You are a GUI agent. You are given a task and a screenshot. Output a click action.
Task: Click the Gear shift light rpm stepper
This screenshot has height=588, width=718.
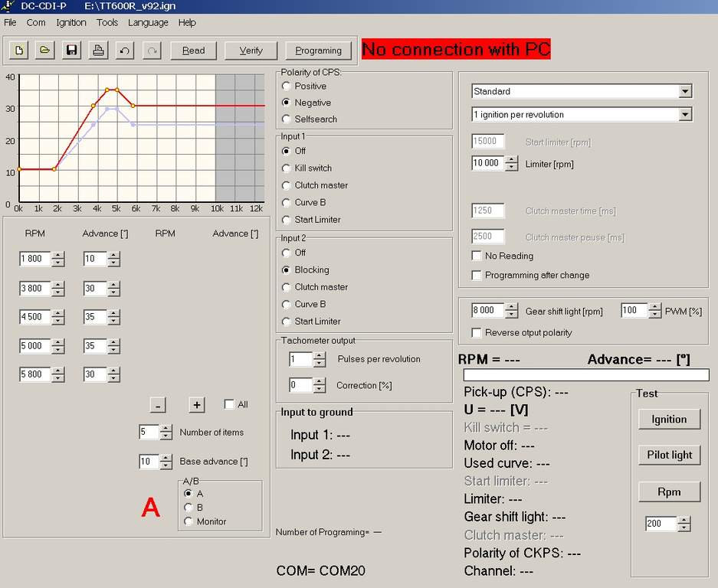pos(511,311)
